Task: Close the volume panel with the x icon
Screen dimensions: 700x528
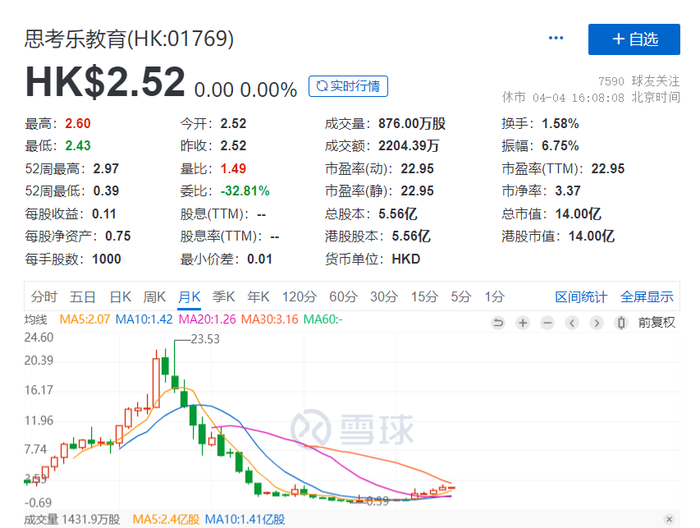Action: (669, 519)
